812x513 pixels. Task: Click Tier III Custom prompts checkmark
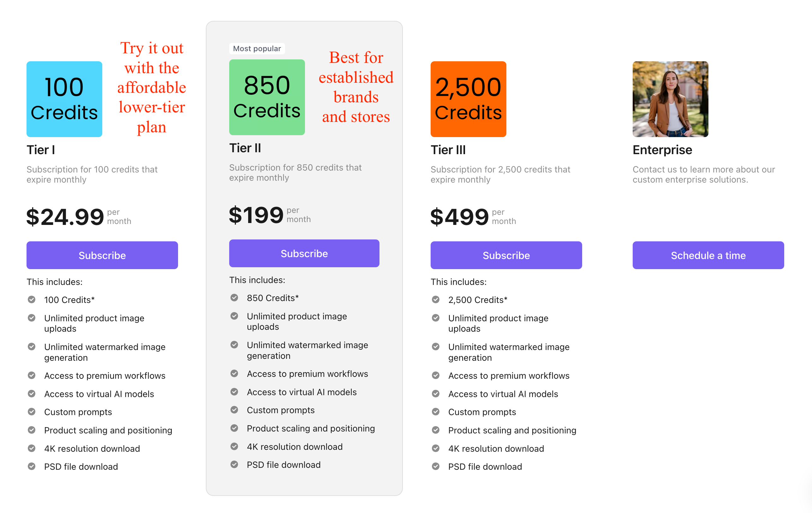point(436,412)
